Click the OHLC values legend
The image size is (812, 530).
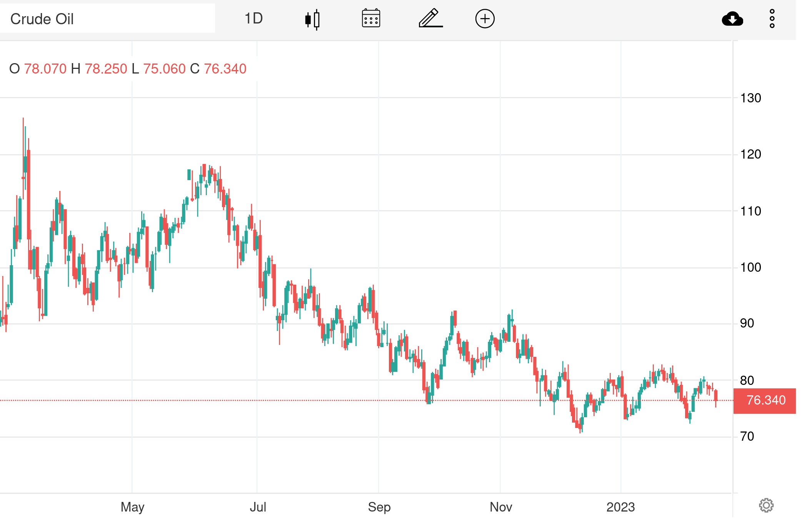pyautogui.click(x=128, y=69)
